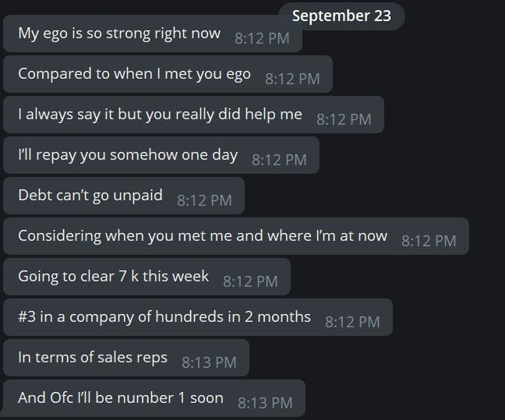Viewport: 505px width, 420px height.
Task: Click the timestamp beside "I'll repay you somehow"
Action: tap(279, 160)
